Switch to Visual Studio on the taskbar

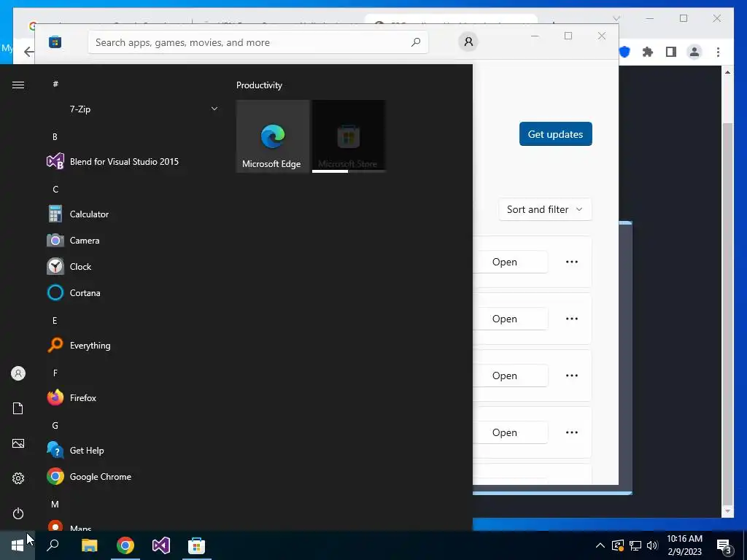pos(161,545)
